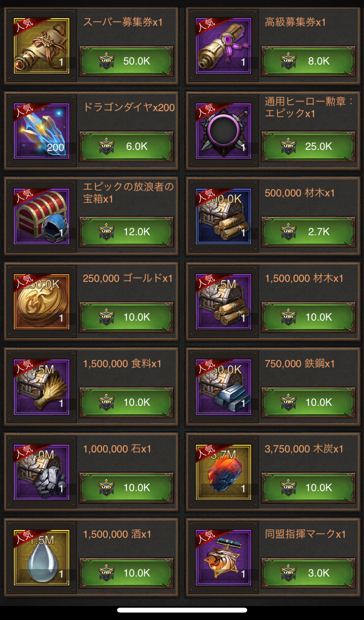
Task: Purchase wanderer chest for 12.0K
Action: point(127,232)
